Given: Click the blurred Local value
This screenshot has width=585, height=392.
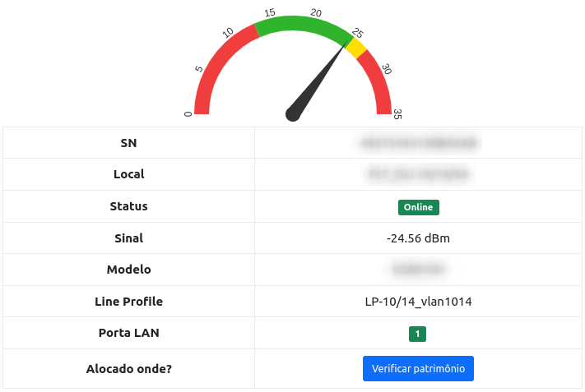Looking at the screenshot, I should (x=418, y=174).
